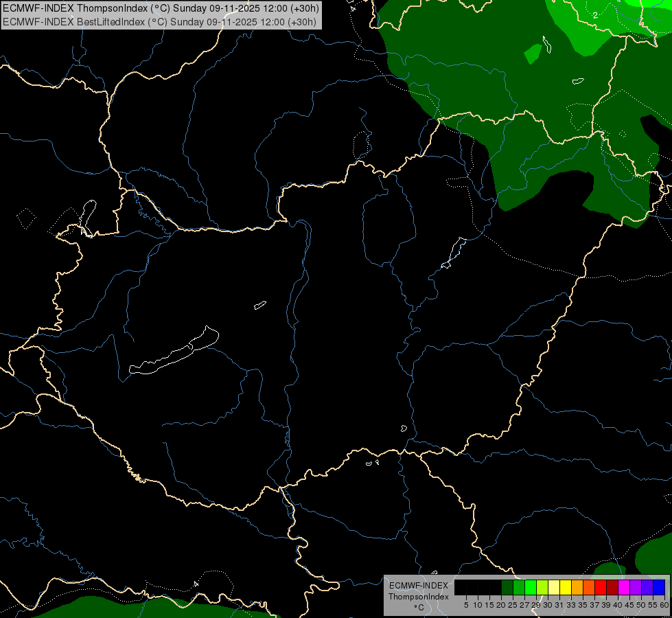The image size is (672, 618).
Task: Click the 'ThompsonIndex' label in the legend box
Action: (419, 597)
